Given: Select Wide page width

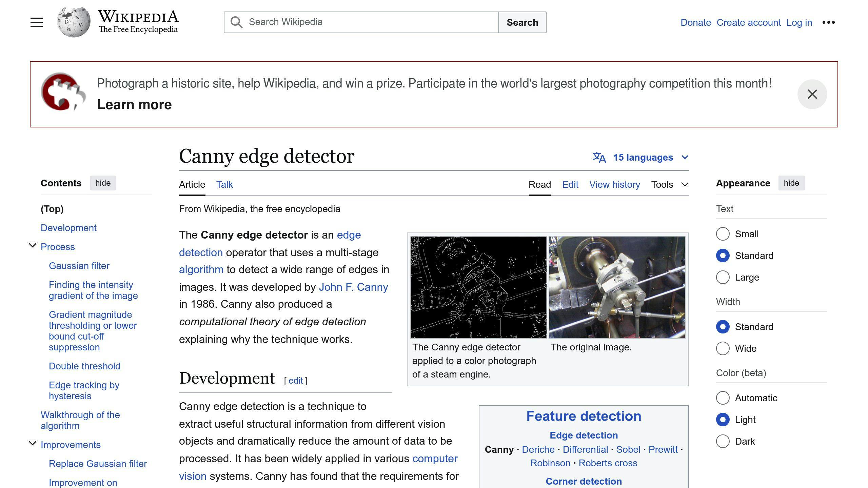Looking at the screenshot, I should click(723, 348).
